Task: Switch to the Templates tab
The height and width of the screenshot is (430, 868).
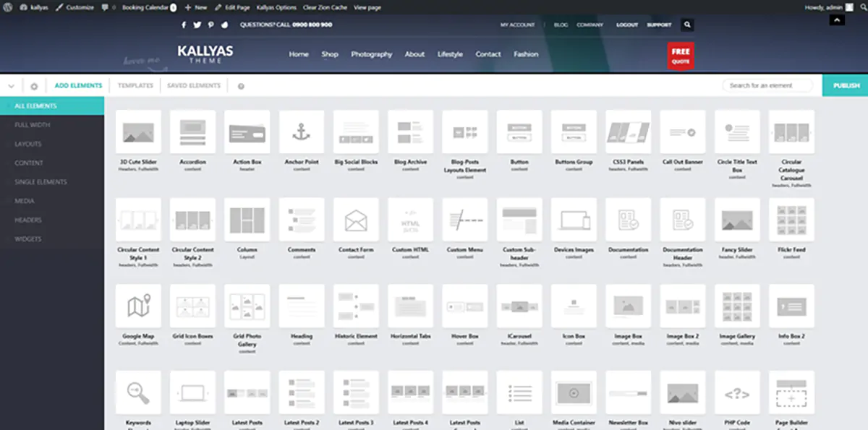Action: pos(135,85)
